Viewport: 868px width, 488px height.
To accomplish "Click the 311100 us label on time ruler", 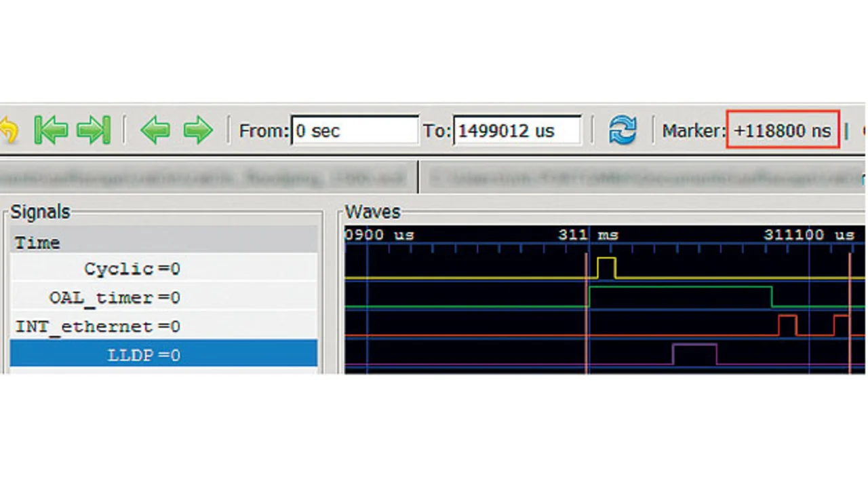I will (809, 235).
